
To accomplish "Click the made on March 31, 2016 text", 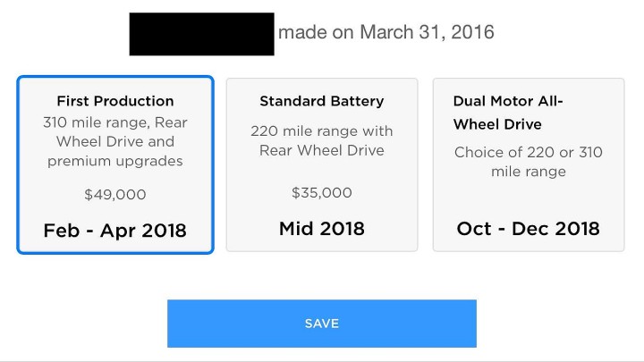I will tap(386, 32).
